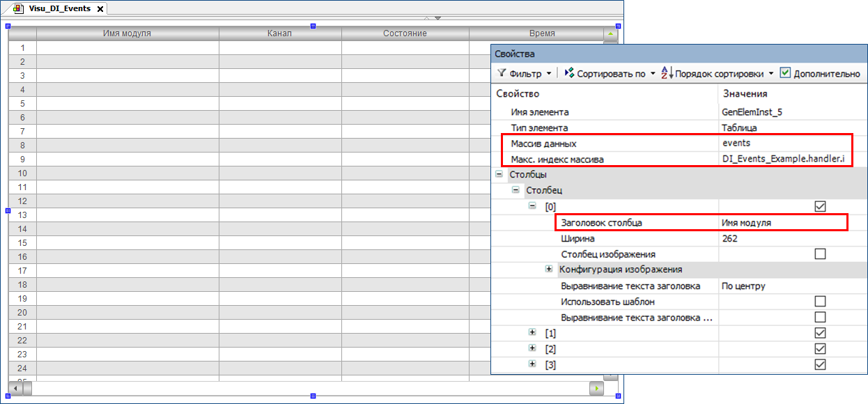The image size is (868, 404).
Task: Click the bottom-center blue selection handle
Action: (x=313, y=396)
